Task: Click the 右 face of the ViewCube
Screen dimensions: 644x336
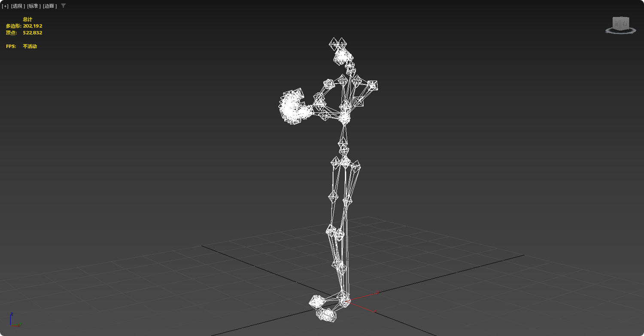Action: tap(626, 23)
